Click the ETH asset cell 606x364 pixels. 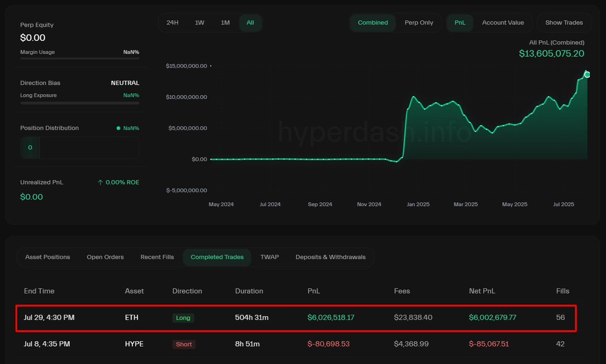tap(131, 317)
